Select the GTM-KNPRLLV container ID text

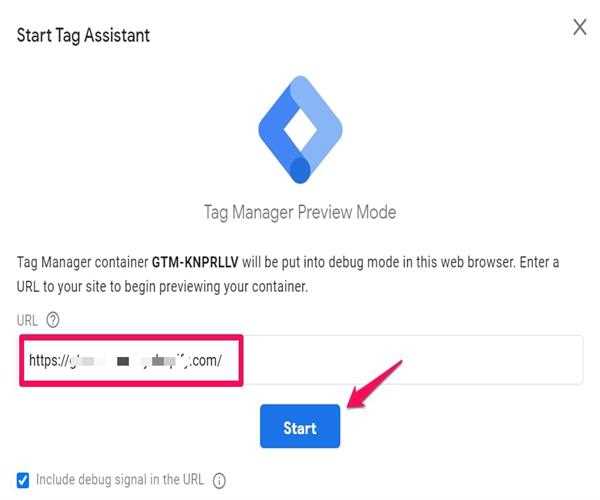(x=195, y=262)
